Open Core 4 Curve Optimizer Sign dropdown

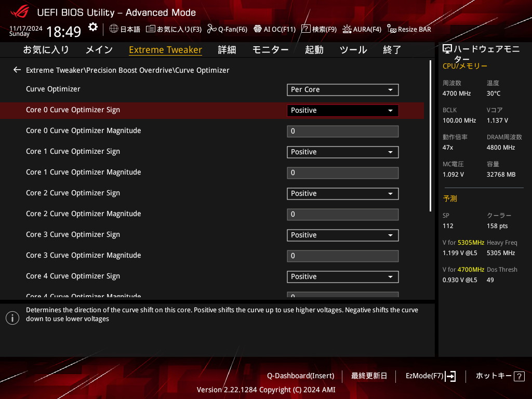[343, 277]
